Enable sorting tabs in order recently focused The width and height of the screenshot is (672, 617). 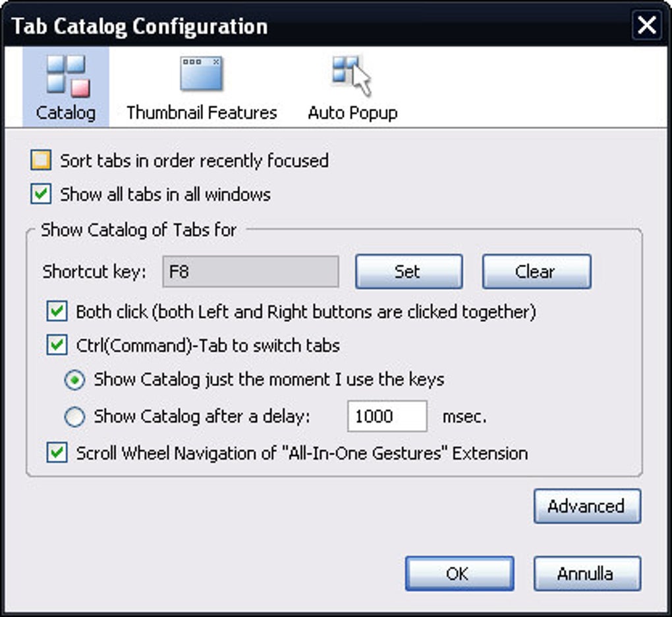coord(41,160)
